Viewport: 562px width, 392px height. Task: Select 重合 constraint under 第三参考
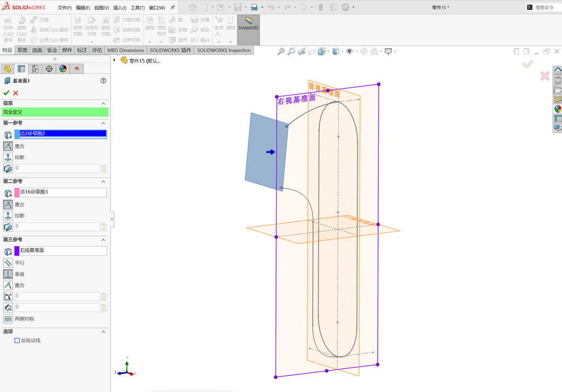tap(8, 285)
